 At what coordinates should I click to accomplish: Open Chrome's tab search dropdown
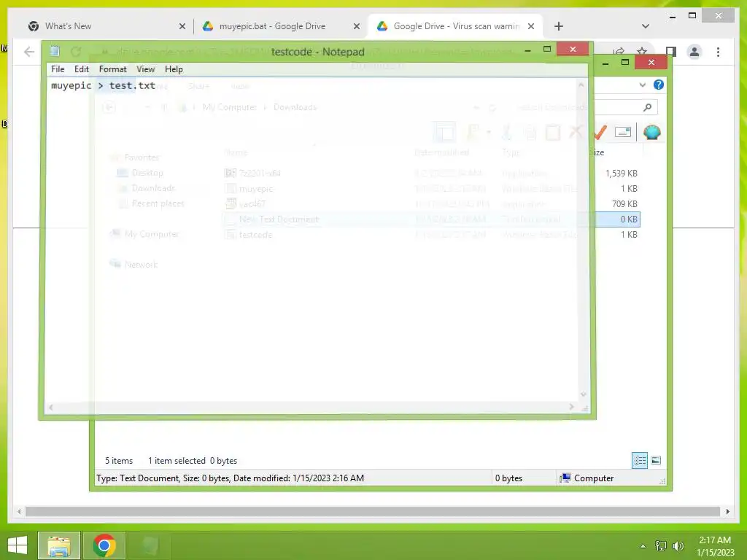tap(646, 26)
